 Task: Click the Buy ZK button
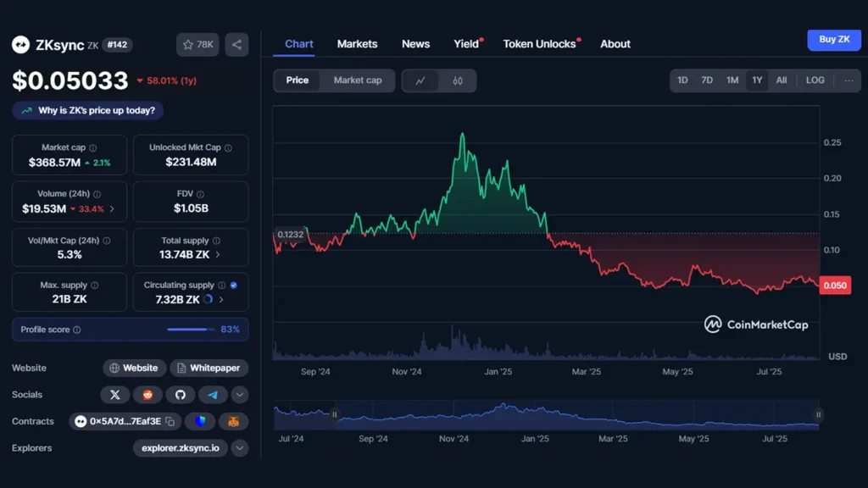pos(834,39)
